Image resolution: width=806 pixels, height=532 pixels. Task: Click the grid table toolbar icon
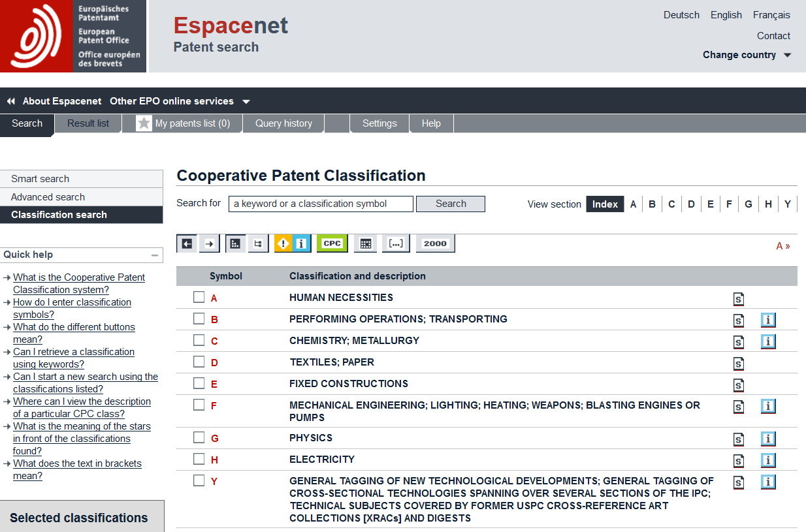(x=366, y=243)
